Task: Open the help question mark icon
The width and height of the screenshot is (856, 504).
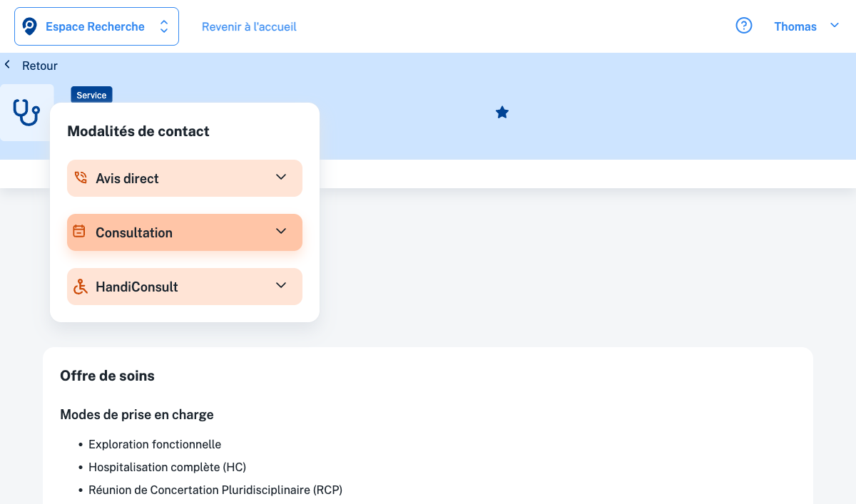Action: [744, 26]
